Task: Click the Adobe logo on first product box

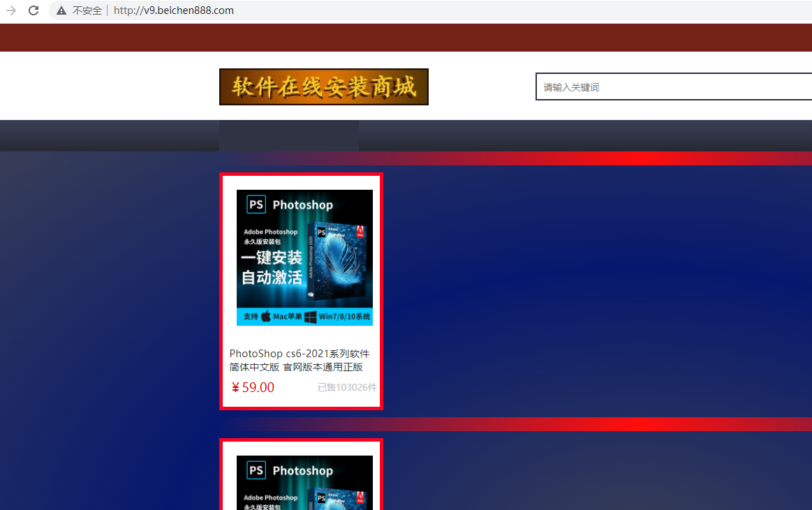Action: click(360, 232)
